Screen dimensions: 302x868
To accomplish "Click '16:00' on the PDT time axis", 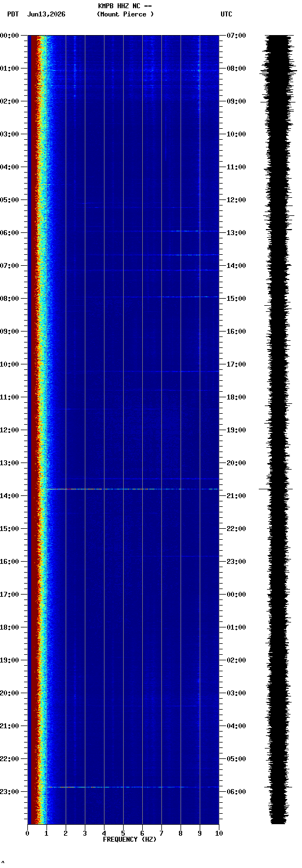I will (x=10, y=562).
